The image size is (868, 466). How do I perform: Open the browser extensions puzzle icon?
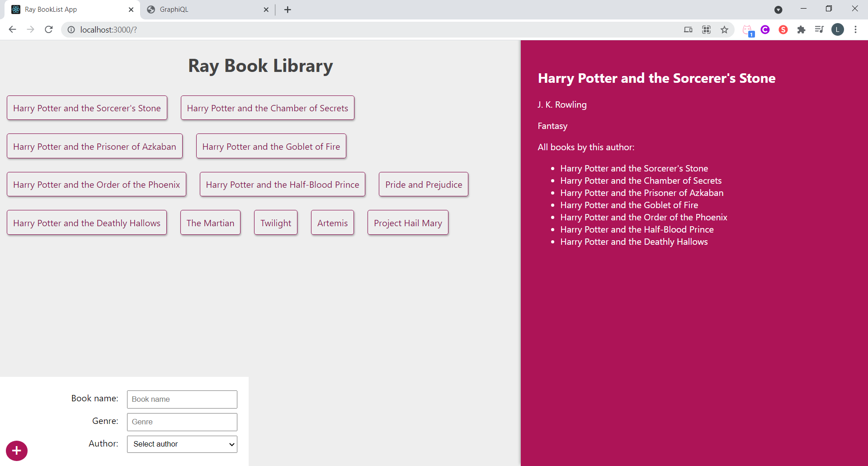click(802, 29)
